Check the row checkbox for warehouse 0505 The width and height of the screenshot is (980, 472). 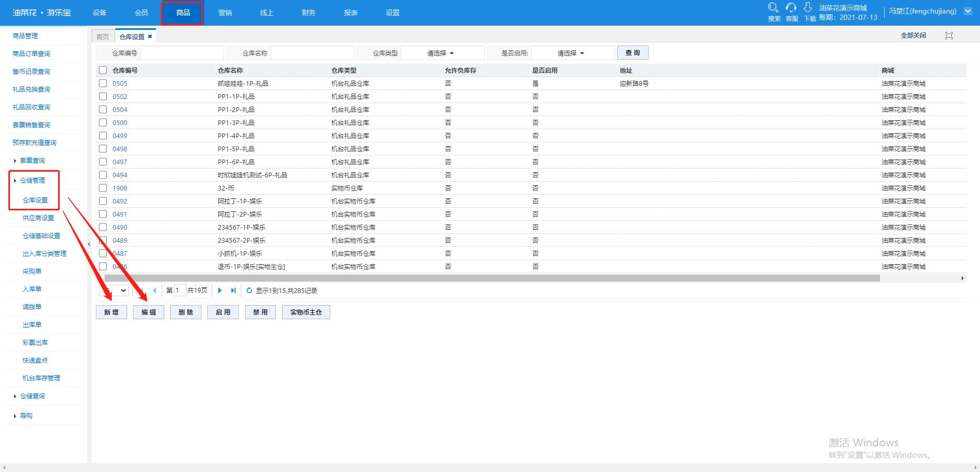103,83
